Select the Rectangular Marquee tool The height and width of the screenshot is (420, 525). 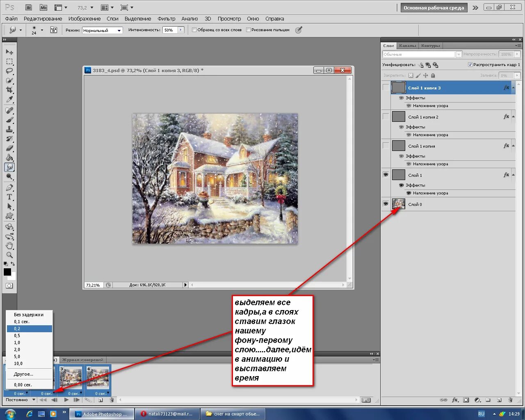point(9,62)
